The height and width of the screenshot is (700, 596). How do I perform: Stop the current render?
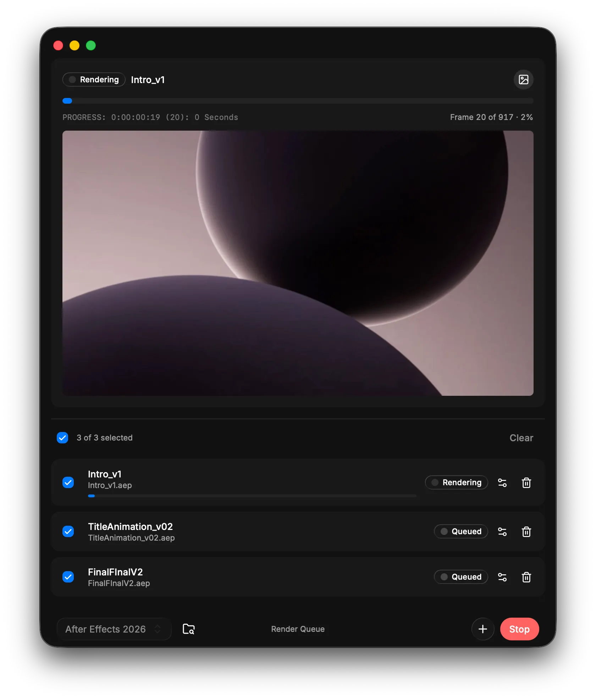[519, 629]
